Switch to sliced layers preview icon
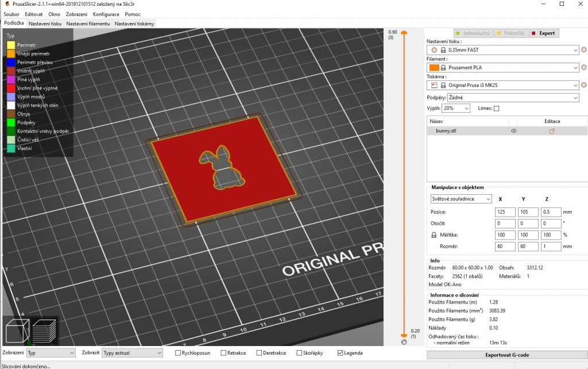 [45, 332]
